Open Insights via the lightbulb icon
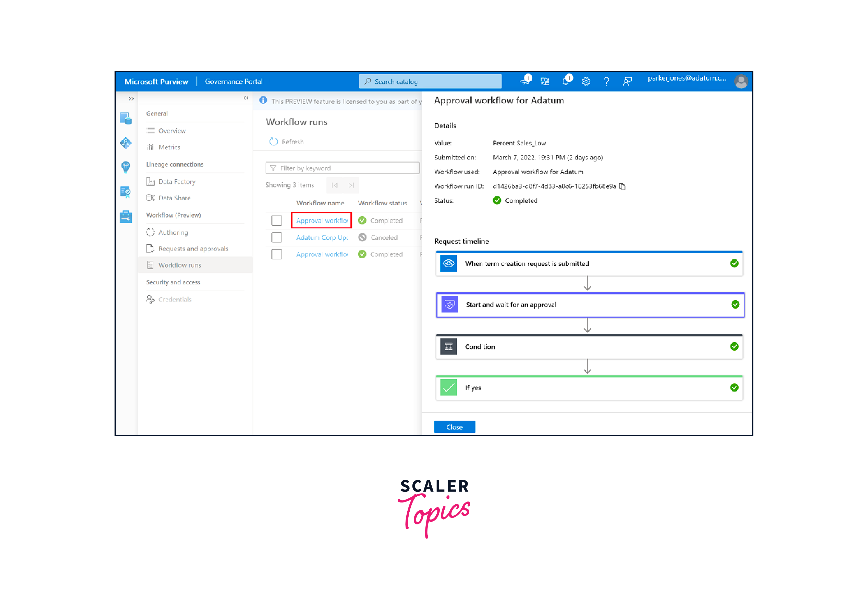The image size is (868, 591). 126,167
